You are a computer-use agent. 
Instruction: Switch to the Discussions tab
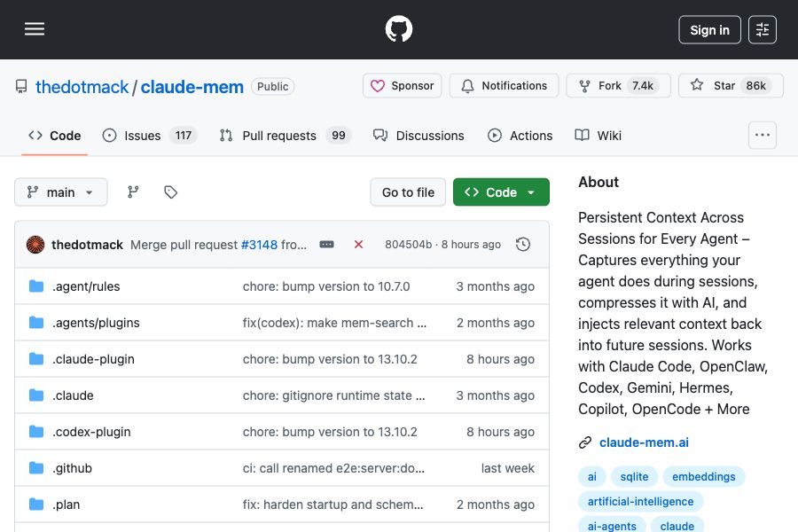click(x=419, y=136)
